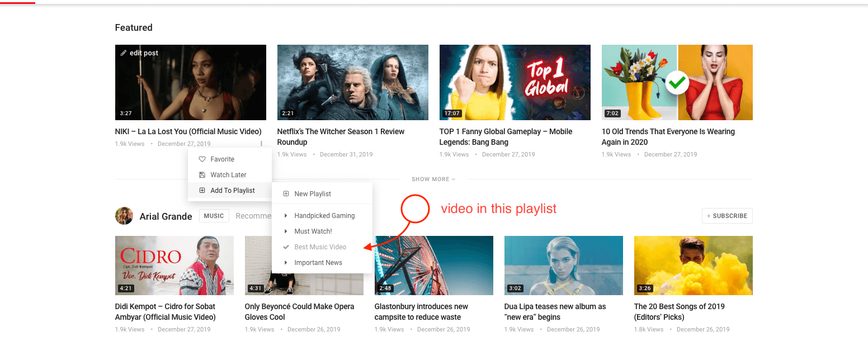Click the arrow beside Important News
Screen dimensions: 868x360
pos(286,263)
